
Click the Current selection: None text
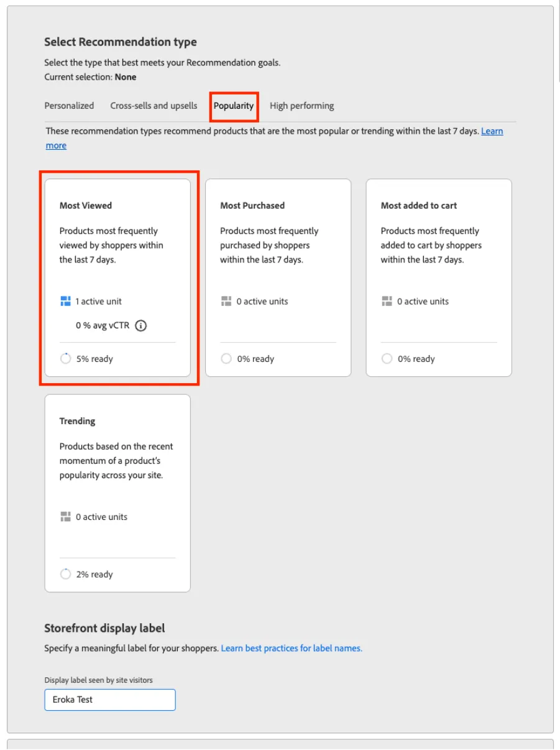coord(91,77)
